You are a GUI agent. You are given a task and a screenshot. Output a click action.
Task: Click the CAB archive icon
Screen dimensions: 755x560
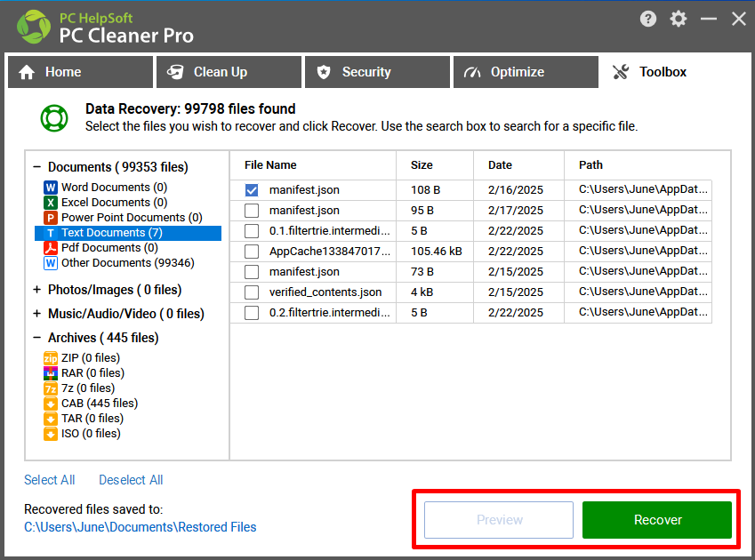[51, 404]
